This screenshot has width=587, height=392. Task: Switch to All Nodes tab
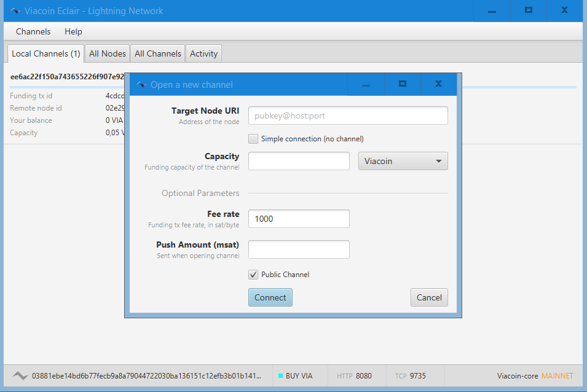tap(108, 53)
